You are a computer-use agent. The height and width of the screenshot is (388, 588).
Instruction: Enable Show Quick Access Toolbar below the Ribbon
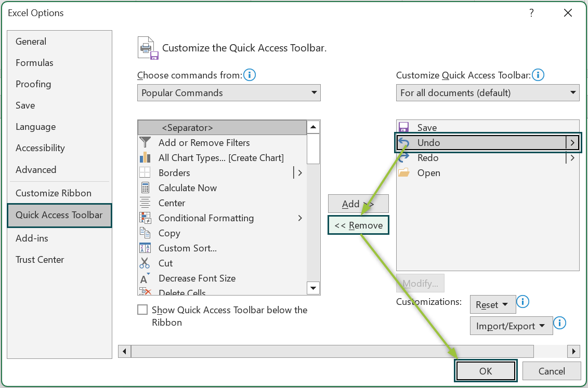(x=142, y=310)
